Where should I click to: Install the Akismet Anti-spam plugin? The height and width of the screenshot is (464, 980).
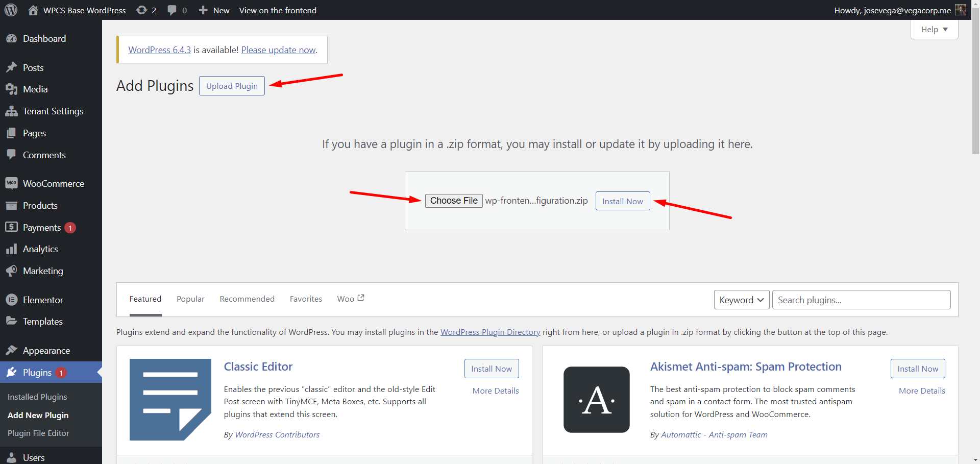click(x=918, y=369)
